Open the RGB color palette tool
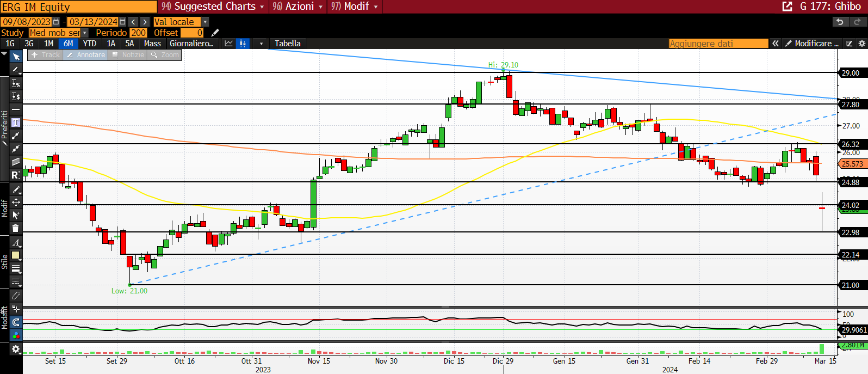Viewport: 868px width, 374px height. click(x=16, y=335)
